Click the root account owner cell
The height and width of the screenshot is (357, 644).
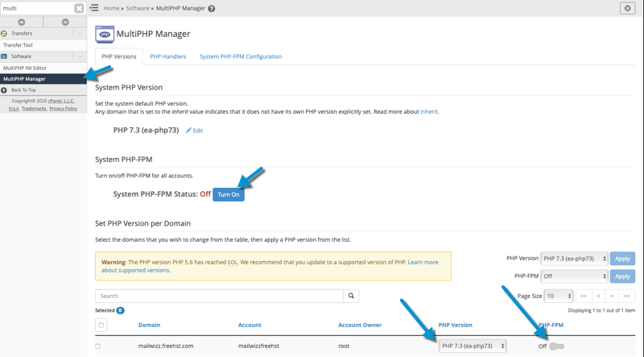pyautogui.click(x=344, y=347)
